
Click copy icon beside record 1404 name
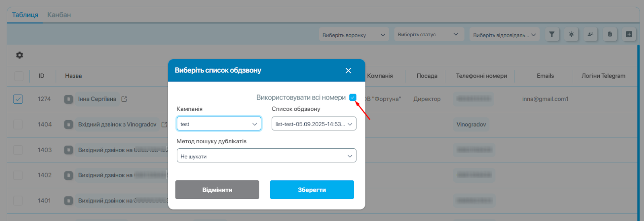pos(69,125)
